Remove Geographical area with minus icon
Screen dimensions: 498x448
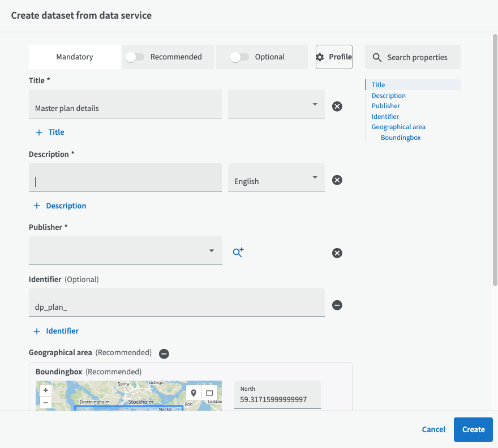[x=164, y=353]
